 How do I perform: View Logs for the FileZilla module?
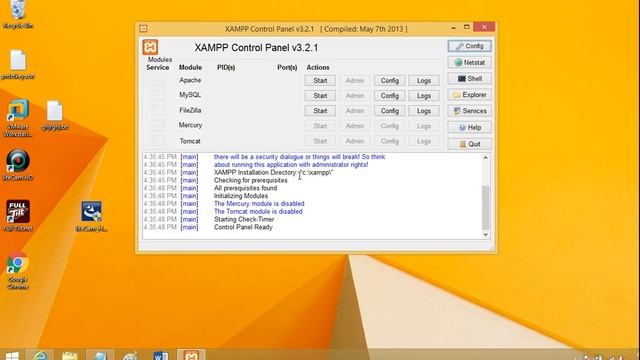point(424,111)
